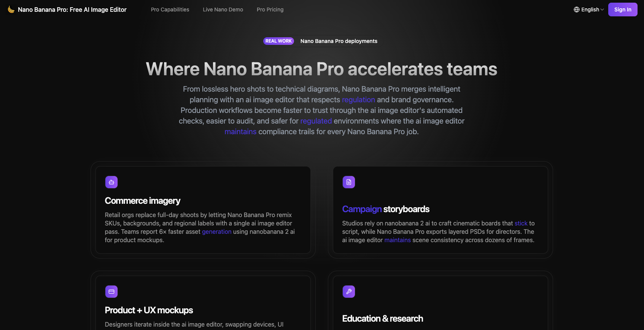Click the maintains link in Campaign storyboards paragraph
The image size is (644, 330).
coord(397,240)
